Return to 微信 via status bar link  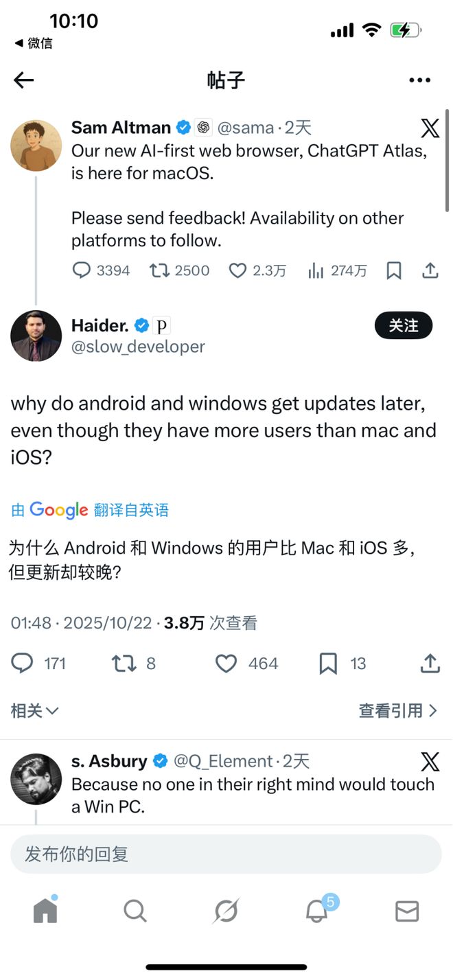(34, 43)
